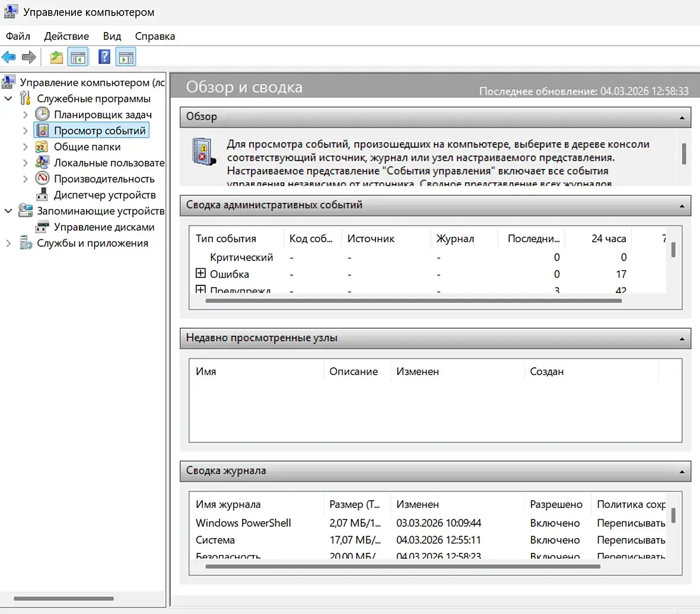700x614 pixels.
Task: Click the up one level folder icon
Action: coord(56,57)
